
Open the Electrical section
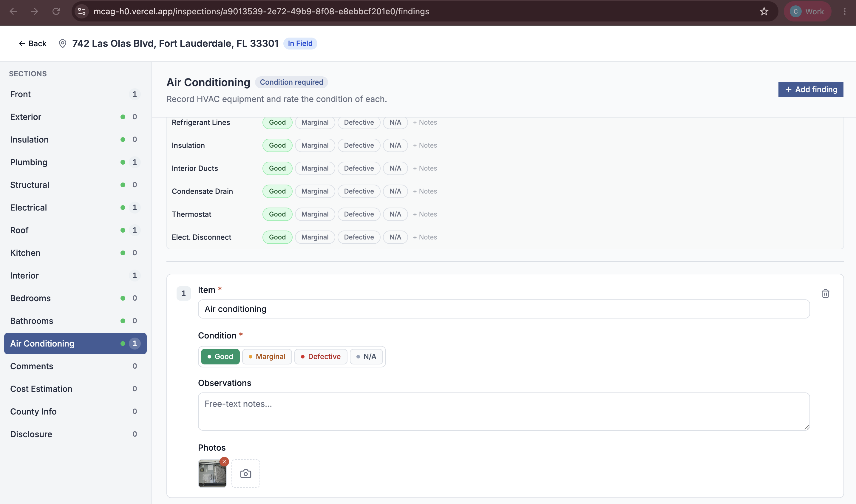[x=75, y=208]
